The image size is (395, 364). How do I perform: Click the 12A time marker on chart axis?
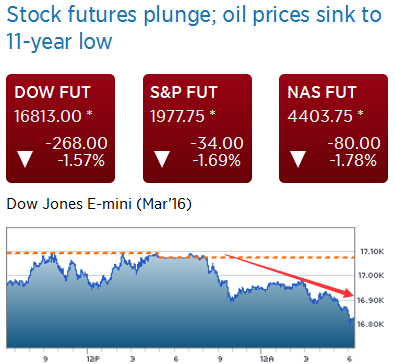coord(267,359)
